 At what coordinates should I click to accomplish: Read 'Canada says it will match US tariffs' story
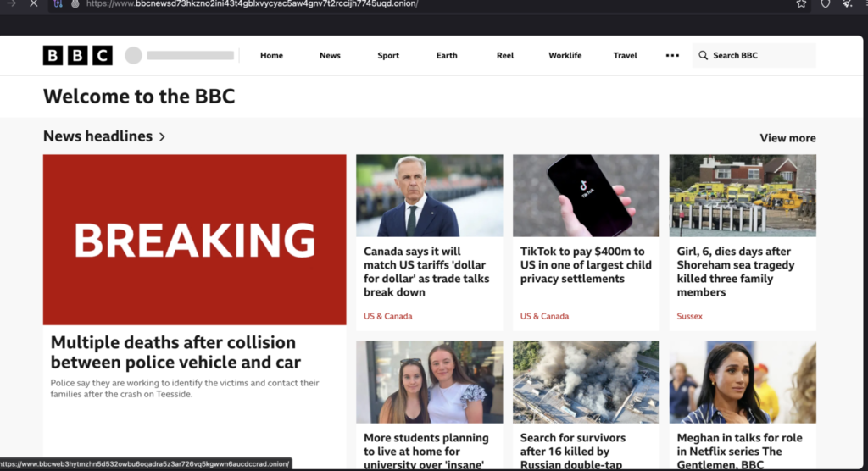(426, 272)
